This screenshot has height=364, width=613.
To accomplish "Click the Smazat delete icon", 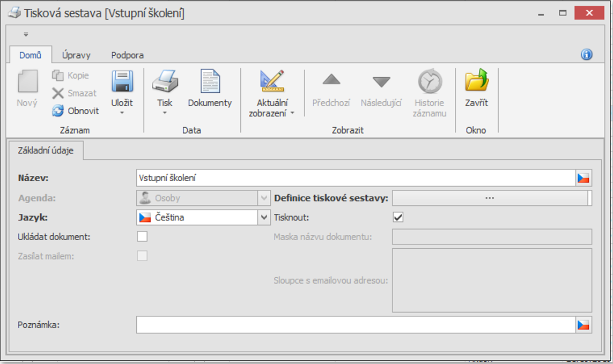I will click(57, 93).
